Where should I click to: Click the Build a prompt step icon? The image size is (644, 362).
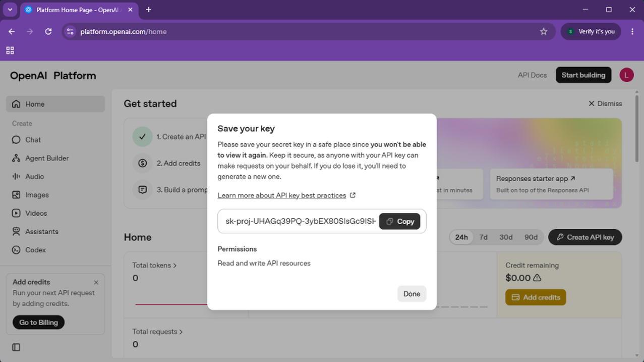pyautogui.click(x=143, y=190)
